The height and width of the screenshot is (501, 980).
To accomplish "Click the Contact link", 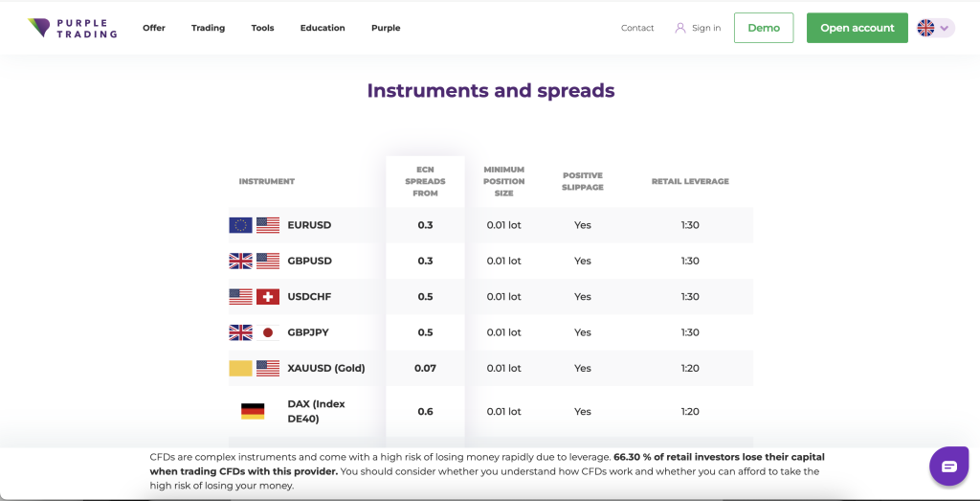I will point(637,28).
